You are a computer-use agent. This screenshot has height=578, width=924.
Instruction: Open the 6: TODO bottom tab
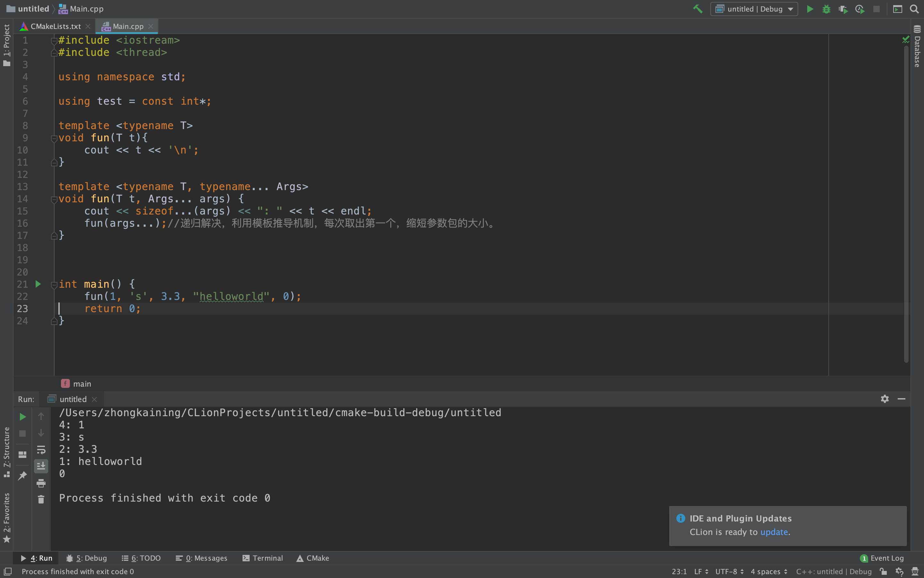(x=141, y=558)
